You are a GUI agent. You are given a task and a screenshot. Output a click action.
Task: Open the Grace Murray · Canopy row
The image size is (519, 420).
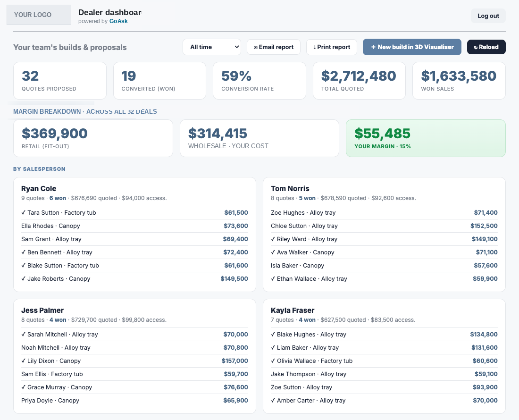(x=135, y=387)
